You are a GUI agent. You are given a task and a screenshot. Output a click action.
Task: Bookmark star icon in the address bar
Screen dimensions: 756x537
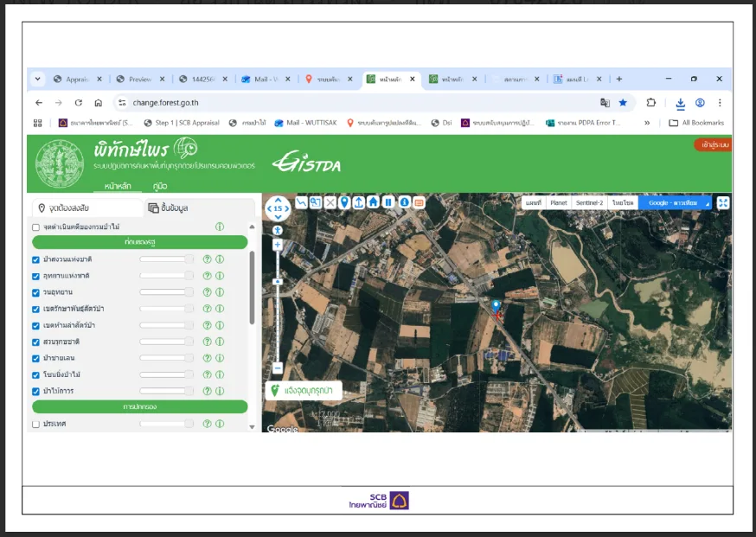(623, 103)
